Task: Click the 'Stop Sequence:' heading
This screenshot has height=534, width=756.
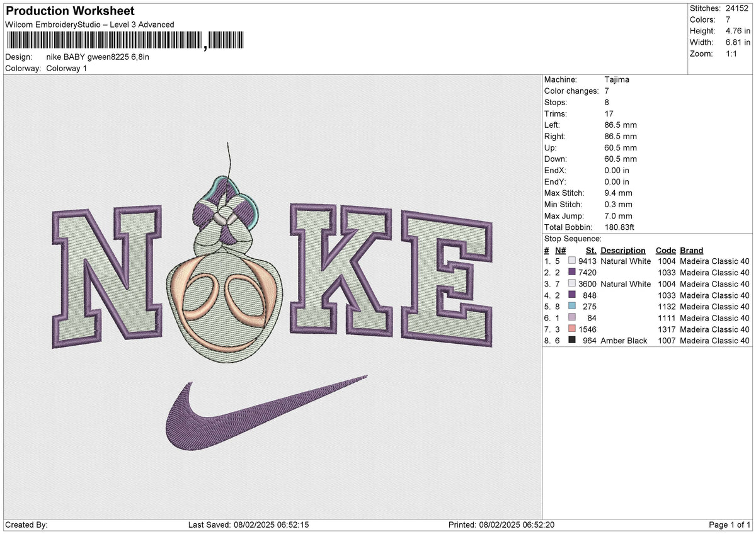Action: click(573, 239)
